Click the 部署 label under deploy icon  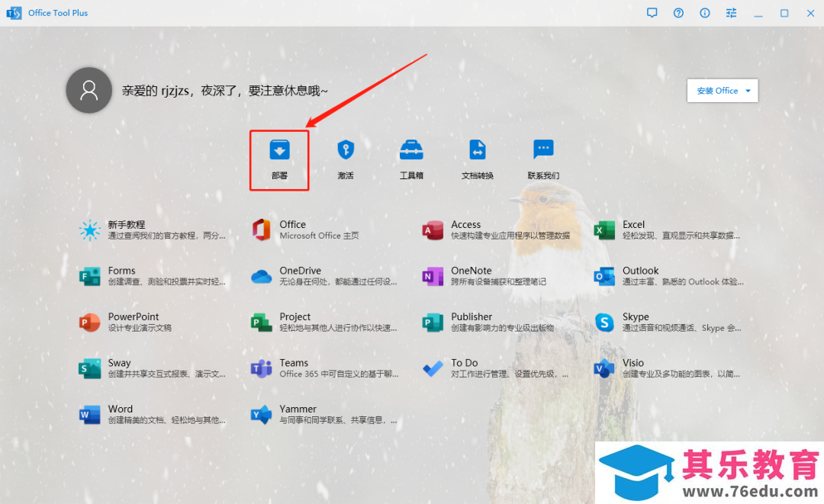point(279,175)
